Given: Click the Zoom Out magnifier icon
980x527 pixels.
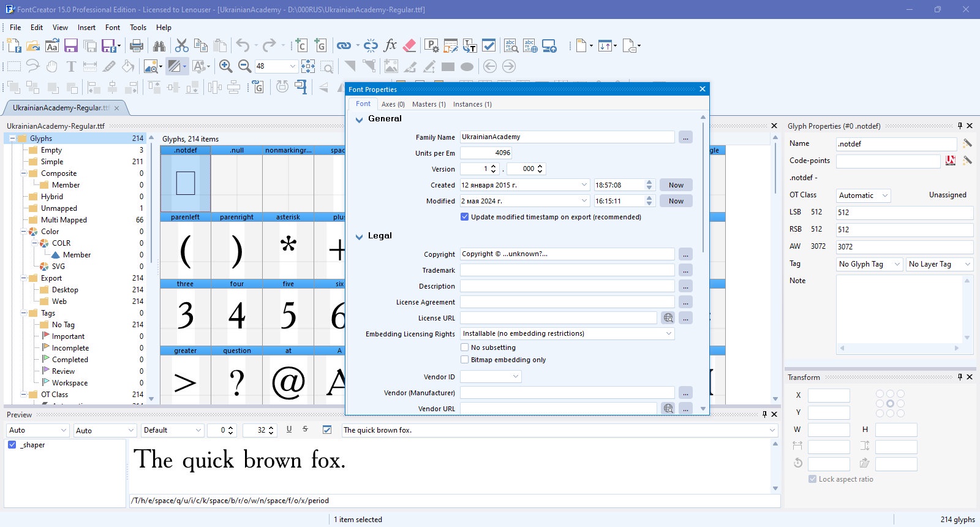Looking at the screenshot, I should [244, 66].
